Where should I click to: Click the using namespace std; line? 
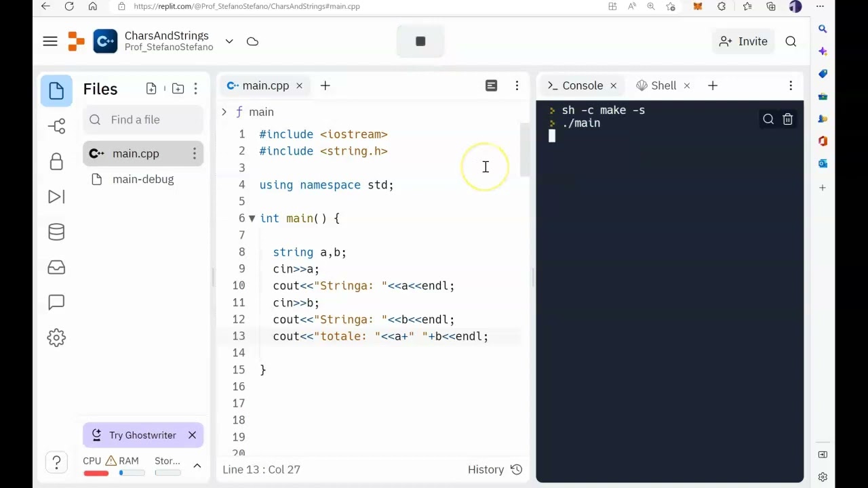tap(326, 185)
